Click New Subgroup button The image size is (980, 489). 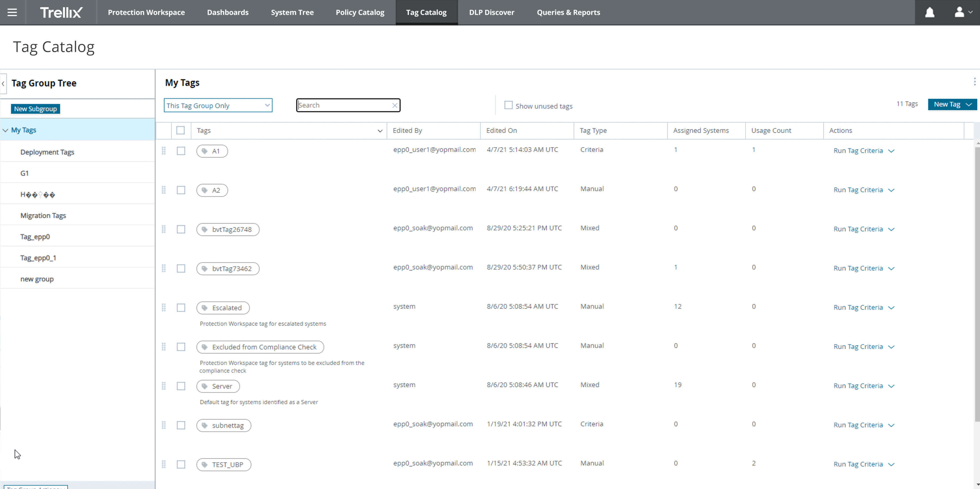(35, 109)
